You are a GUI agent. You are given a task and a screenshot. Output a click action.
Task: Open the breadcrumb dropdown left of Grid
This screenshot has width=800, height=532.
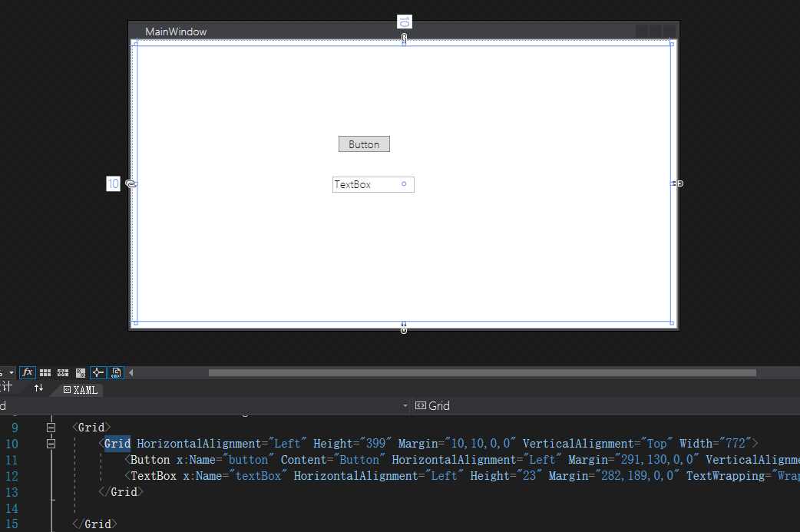click(405, 405)
